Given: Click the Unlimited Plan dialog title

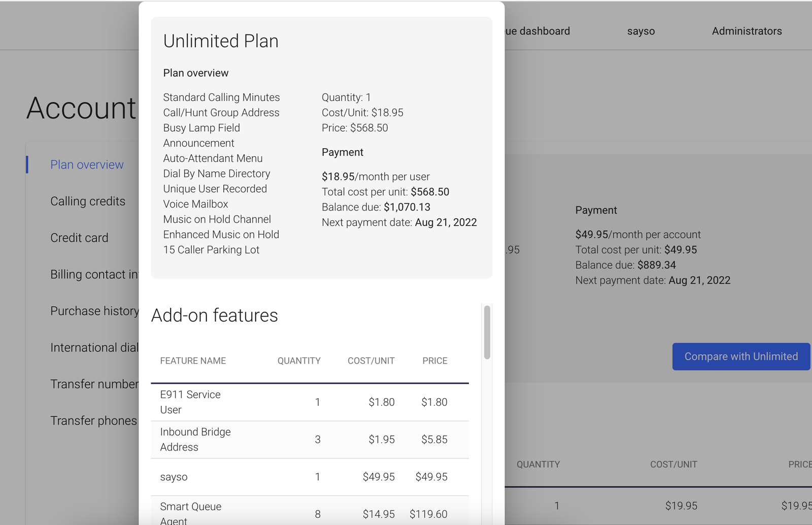Looking at the screenshot, I should (x=221, y=41).
